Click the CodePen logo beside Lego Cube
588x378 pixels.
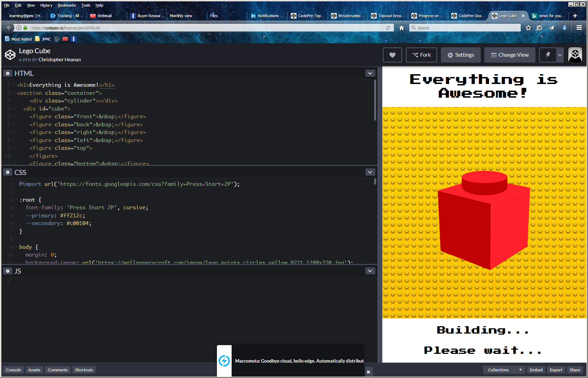[x=10, y=55]
